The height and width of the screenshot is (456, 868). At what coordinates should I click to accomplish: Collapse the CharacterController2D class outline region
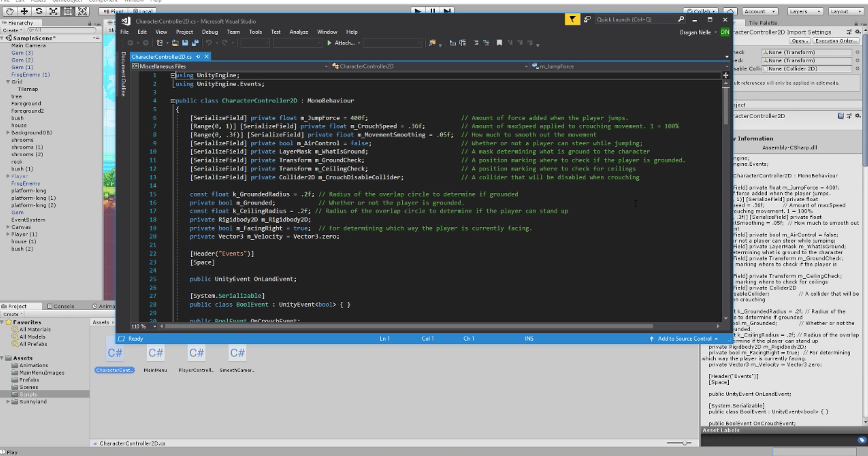[x=173, y=101]
